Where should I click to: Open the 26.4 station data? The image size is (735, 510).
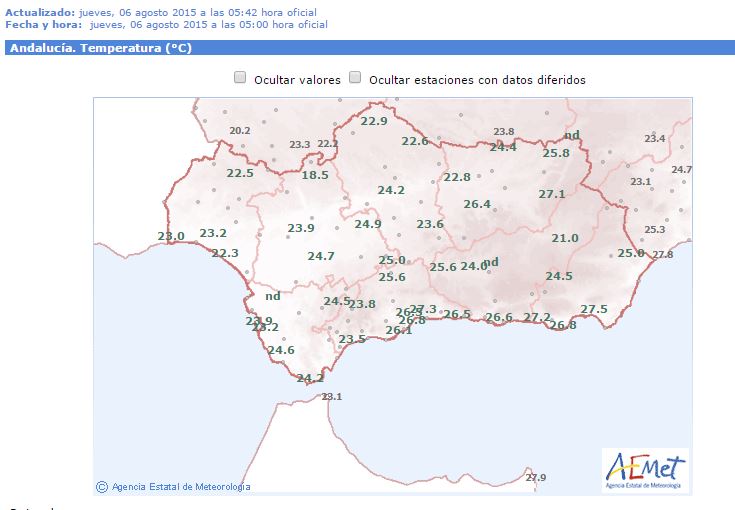(x=477, y=204)
